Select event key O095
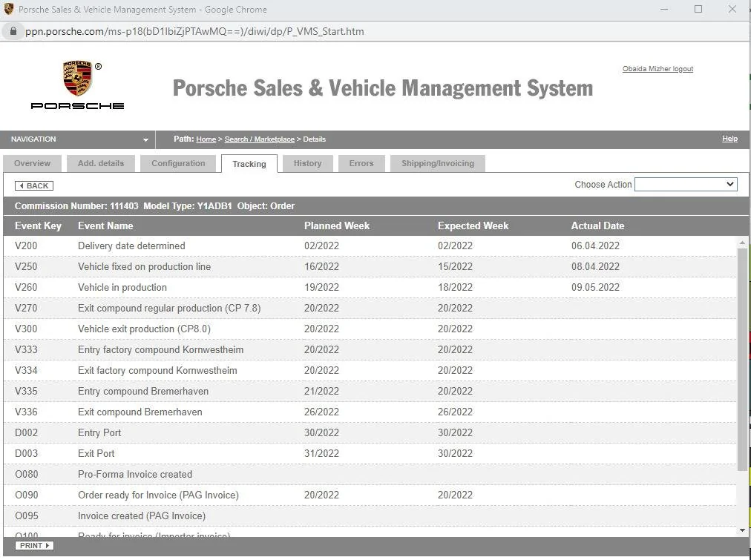This screenshot has height=560, width=751. coord(26,516)
